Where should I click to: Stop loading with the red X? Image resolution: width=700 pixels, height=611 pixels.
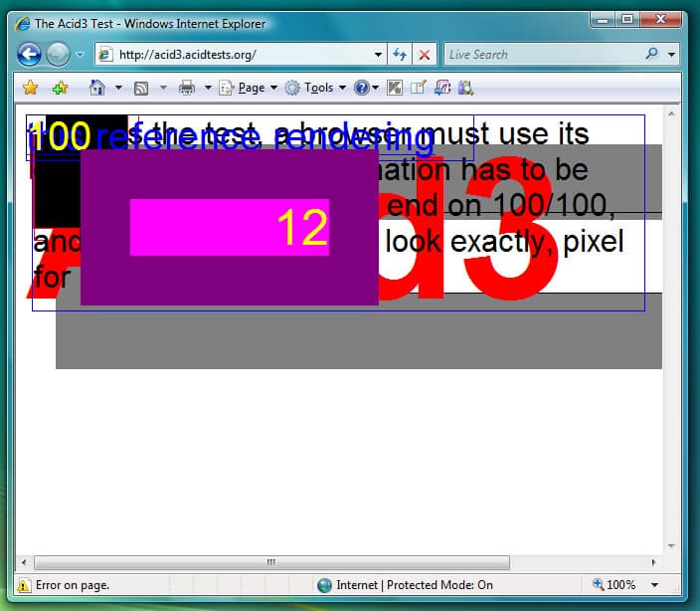[425, 55]
